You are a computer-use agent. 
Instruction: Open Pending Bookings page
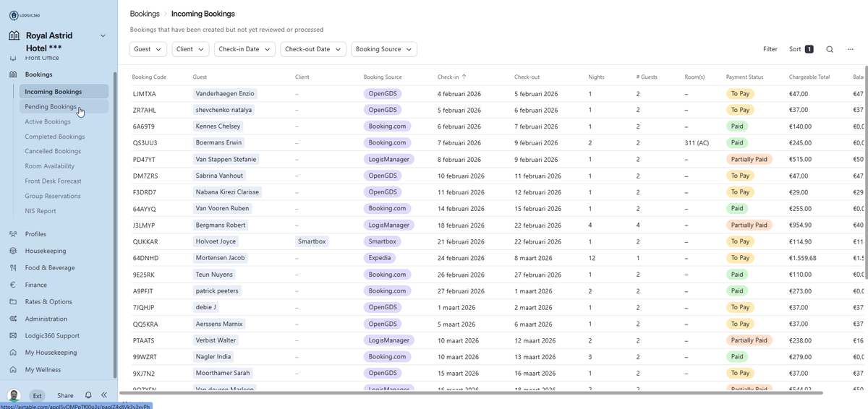point(64,107)
